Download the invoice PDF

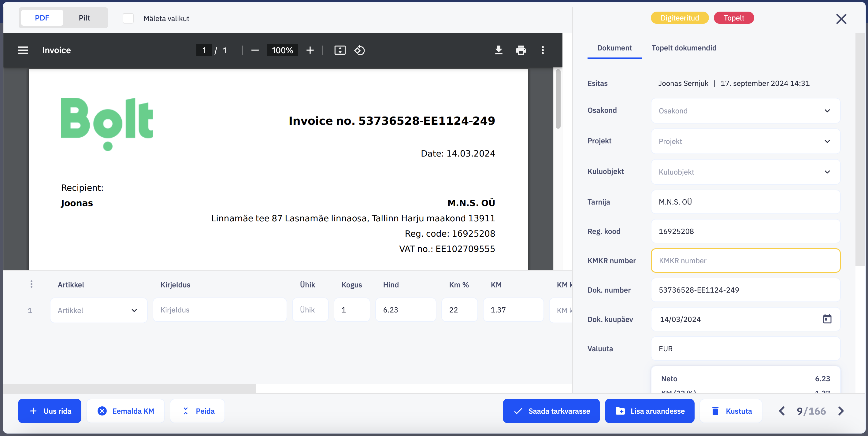[x=498, y=50]
